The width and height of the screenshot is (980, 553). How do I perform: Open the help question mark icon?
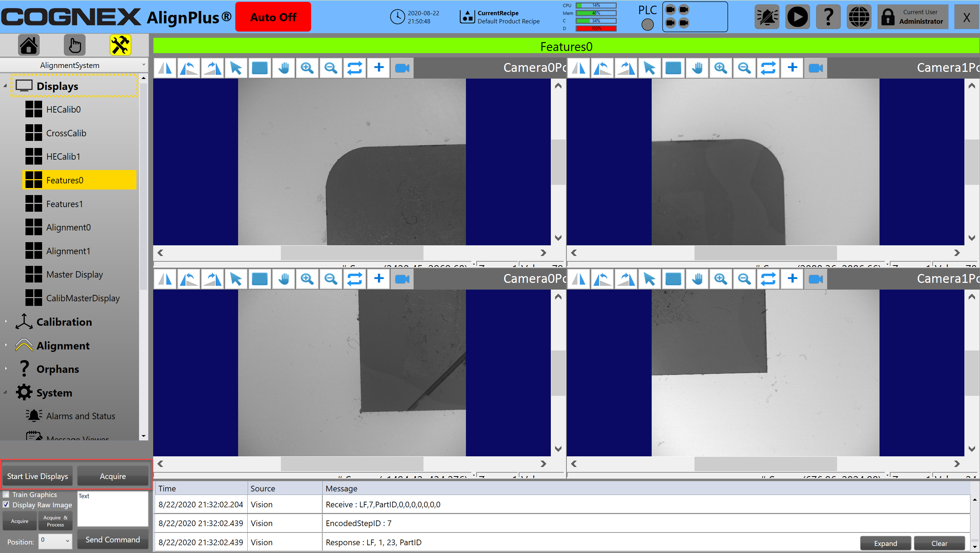[x=828, y=17]
